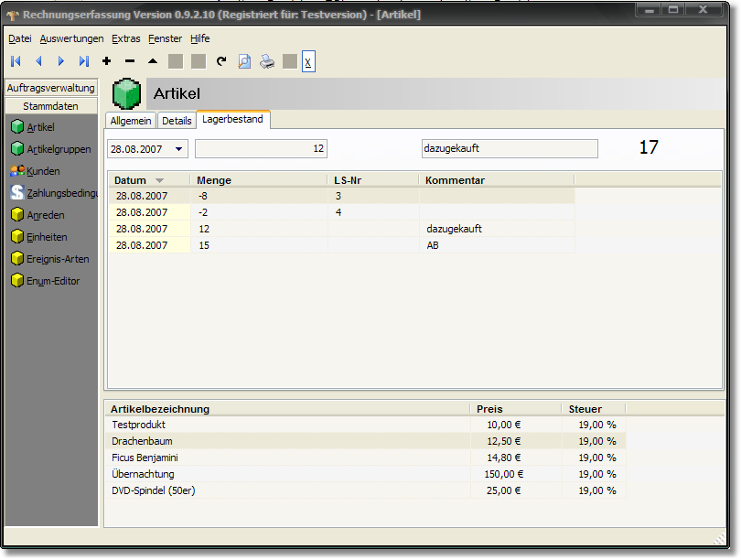Select the Übernachtung article row
This screenshot has width=741, height=560.
pos(366,474)
